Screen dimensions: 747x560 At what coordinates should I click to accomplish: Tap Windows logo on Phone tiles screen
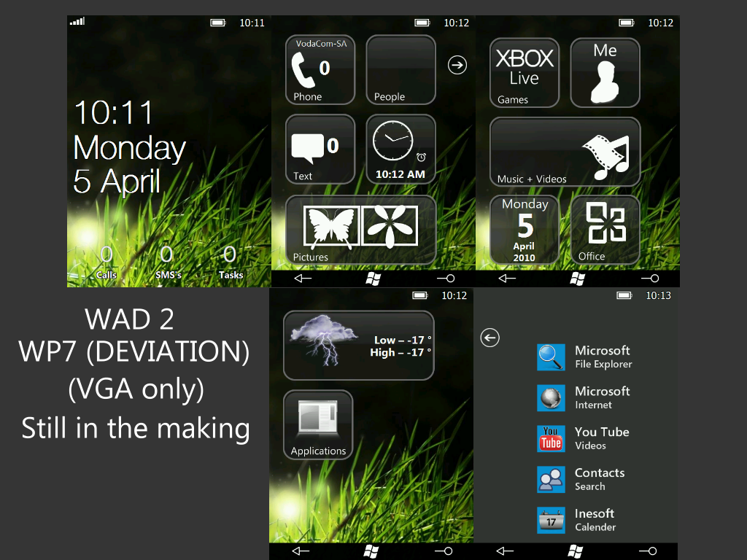[x=373, y=279]
